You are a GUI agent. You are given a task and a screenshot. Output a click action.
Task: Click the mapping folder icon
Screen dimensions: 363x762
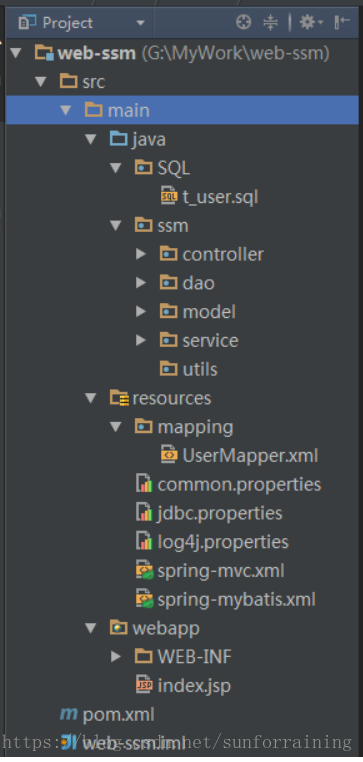(143, 426)
